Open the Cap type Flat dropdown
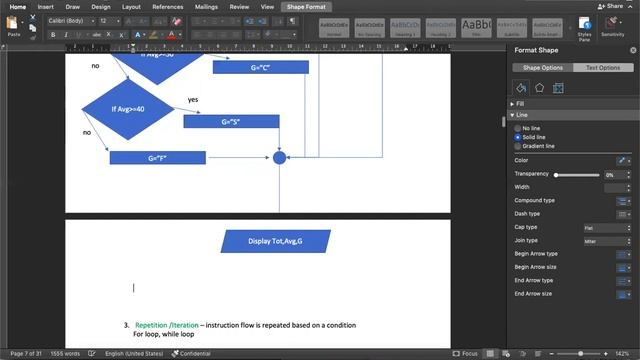This screenshot has width=640, height=360. 607,228
